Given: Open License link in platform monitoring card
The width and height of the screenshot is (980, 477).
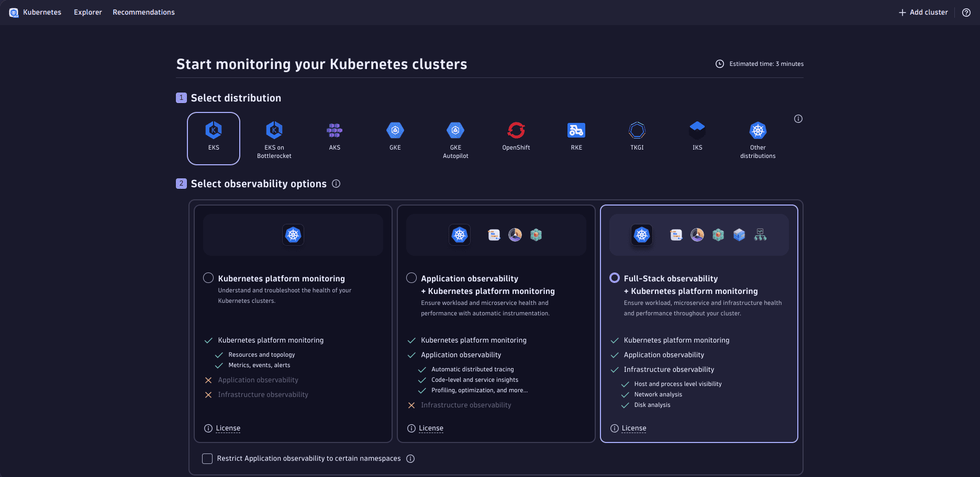Looking at the screenshot, I should (228, 428).
